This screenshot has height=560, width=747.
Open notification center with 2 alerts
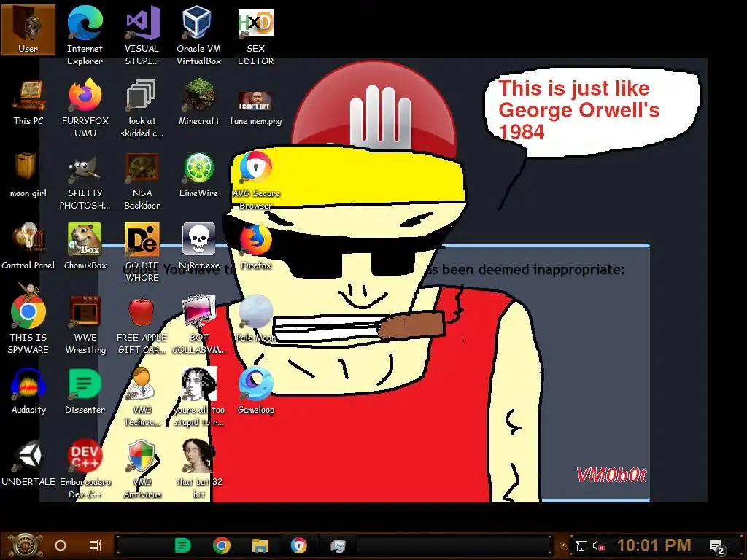click(x=716, y=546)
